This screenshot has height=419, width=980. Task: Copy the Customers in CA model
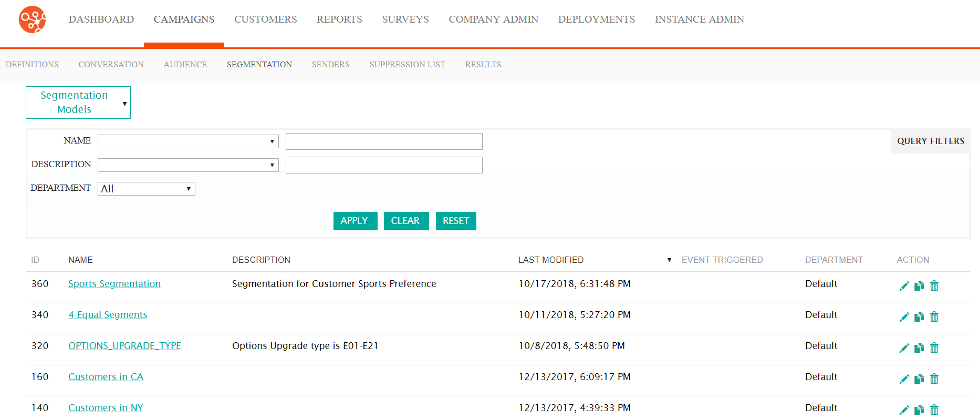919,379
